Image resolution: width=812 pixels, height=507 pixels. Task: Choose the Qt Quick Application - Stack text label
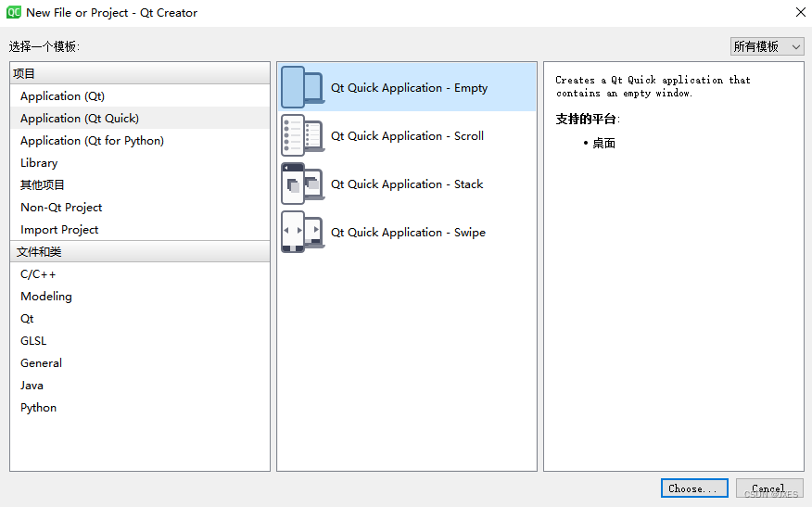pos(407,184)
